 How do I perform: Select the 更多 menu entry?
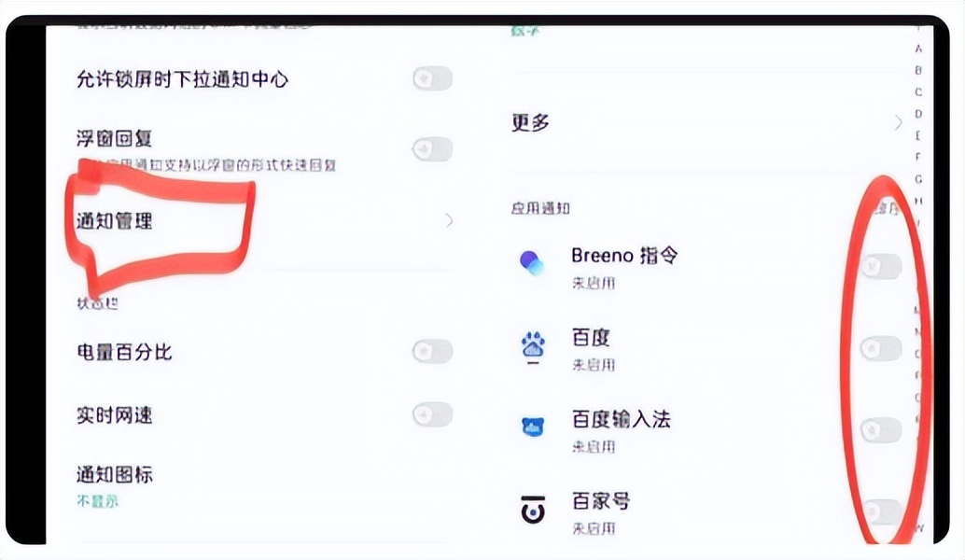tap(528, 121)
